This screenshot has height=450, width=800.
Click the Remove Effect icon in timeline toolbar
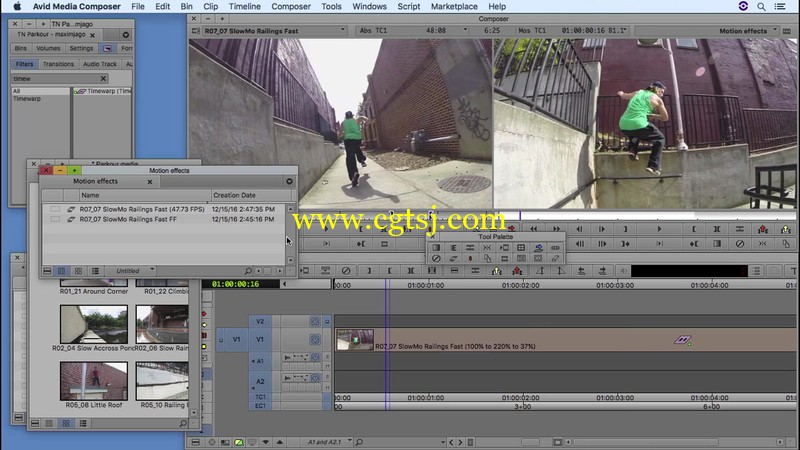tap(346, 271)
